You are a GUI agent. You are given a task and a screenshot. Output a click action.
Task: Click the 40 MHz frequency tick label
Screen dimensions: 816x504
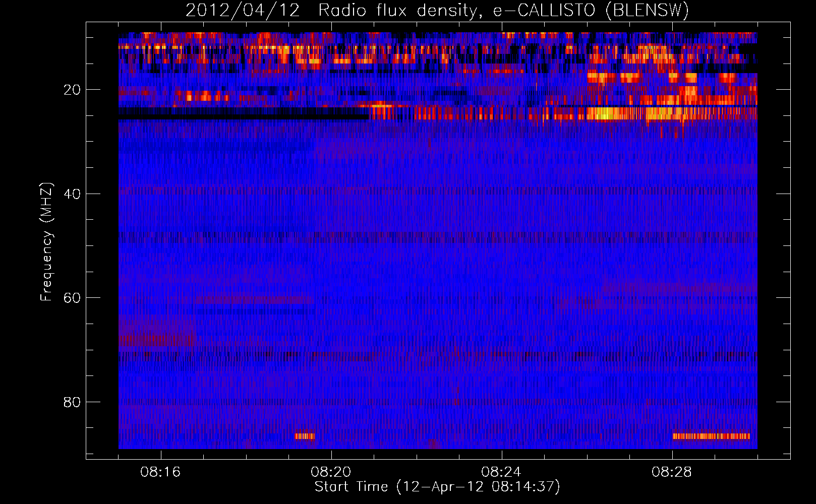(72, 194)
